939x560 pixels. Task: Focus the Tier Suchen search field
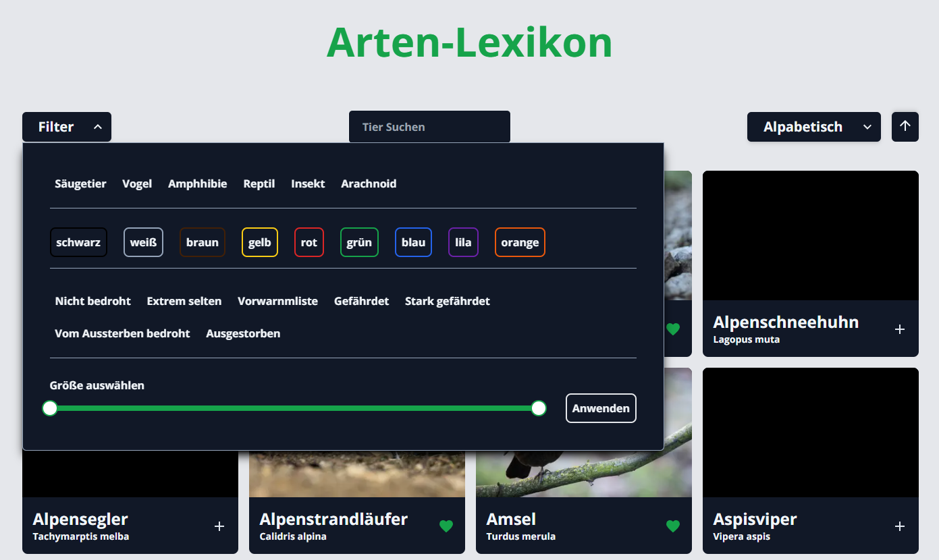click(x=429, y=127)
